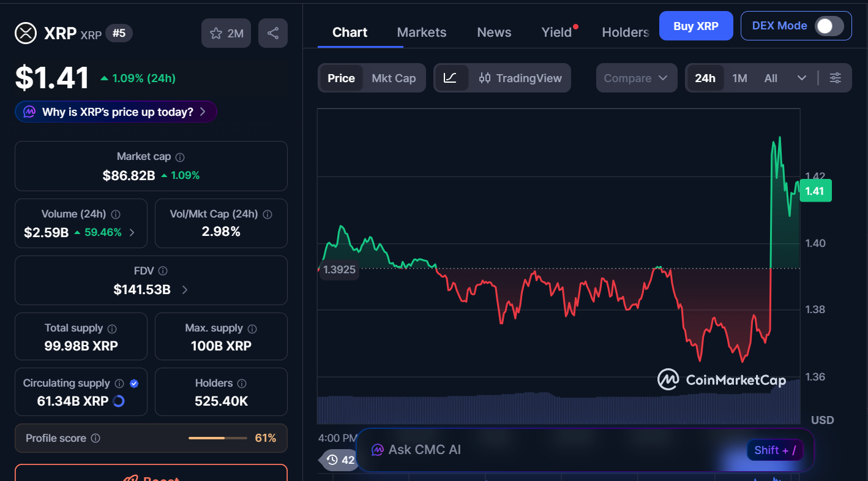
Task: Click the XRP logo at the top left
Action: [x=26, y=33]
